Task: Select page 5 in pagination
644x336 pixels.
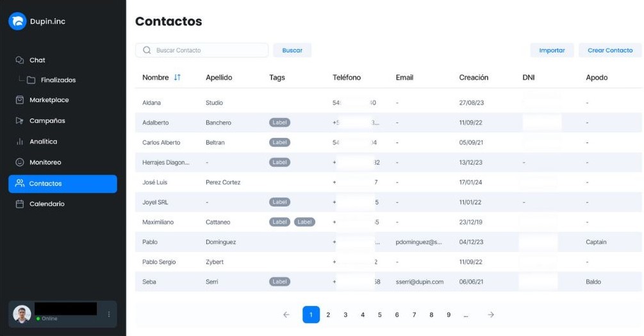Action: click(379, 315)
